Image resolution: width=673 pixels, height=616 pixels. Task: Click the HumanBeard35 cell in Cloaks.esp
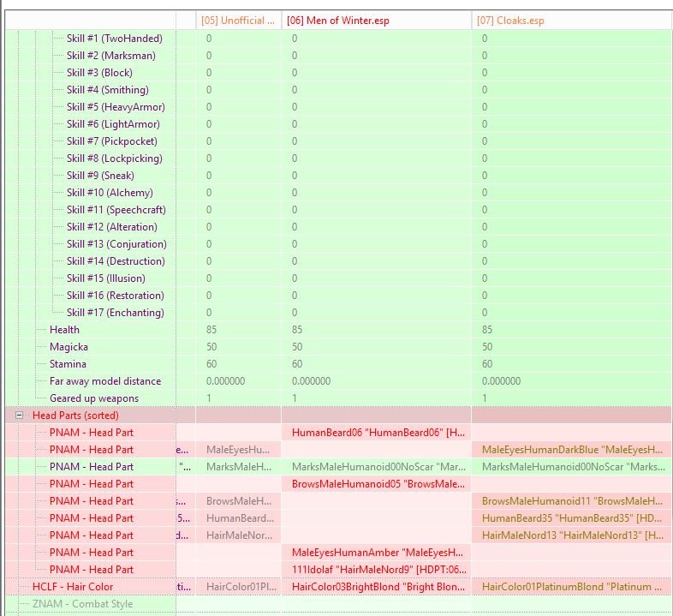[572, 518]
